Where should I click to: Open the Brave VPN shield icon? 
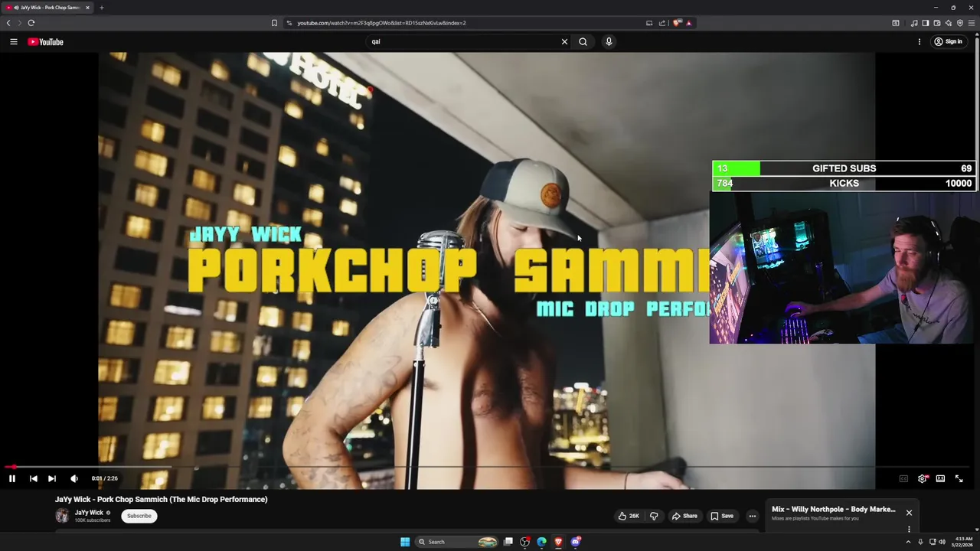[960, 23]
